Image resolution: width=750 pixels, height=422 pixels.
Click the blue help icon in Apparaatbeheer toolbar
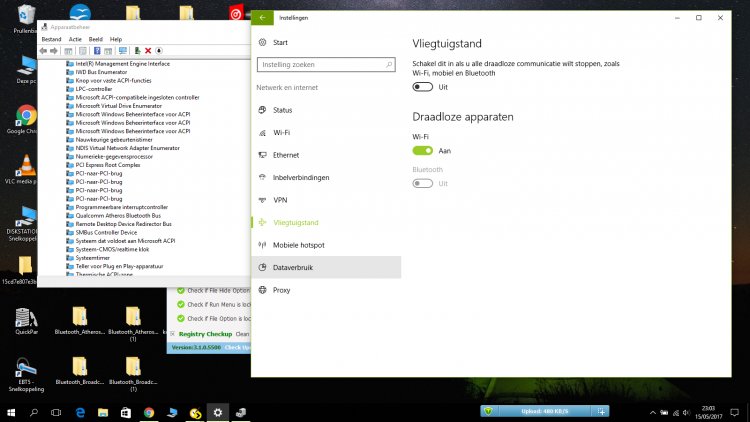point(97,50)
